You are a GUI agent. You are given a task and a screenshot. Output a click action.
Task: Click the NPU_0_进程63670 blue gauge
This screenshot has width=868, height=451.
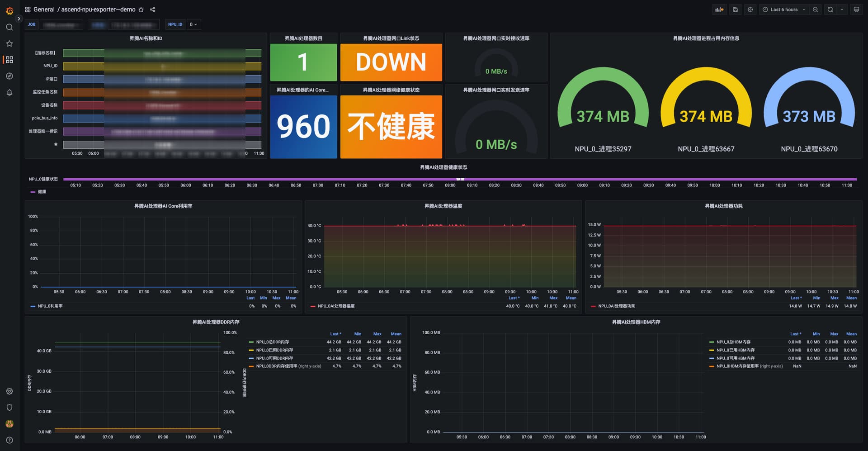tap(809, 97)
